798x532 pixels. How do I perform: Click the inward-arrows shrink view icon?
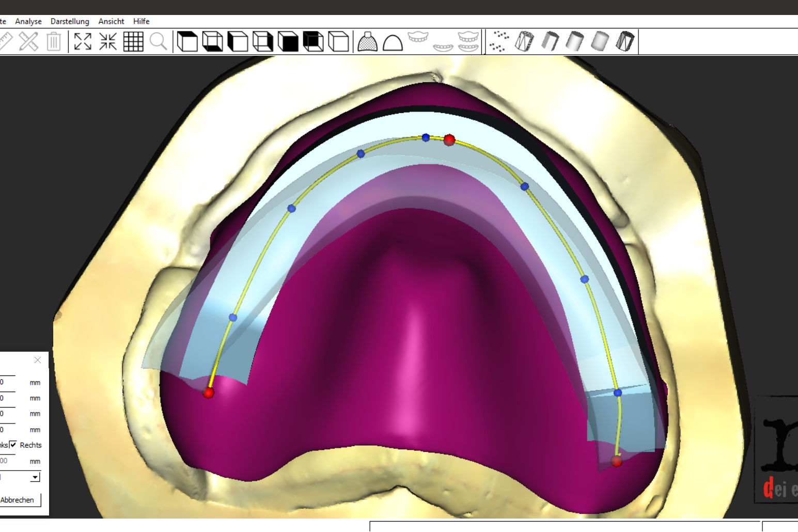click(x=108, y=41)
